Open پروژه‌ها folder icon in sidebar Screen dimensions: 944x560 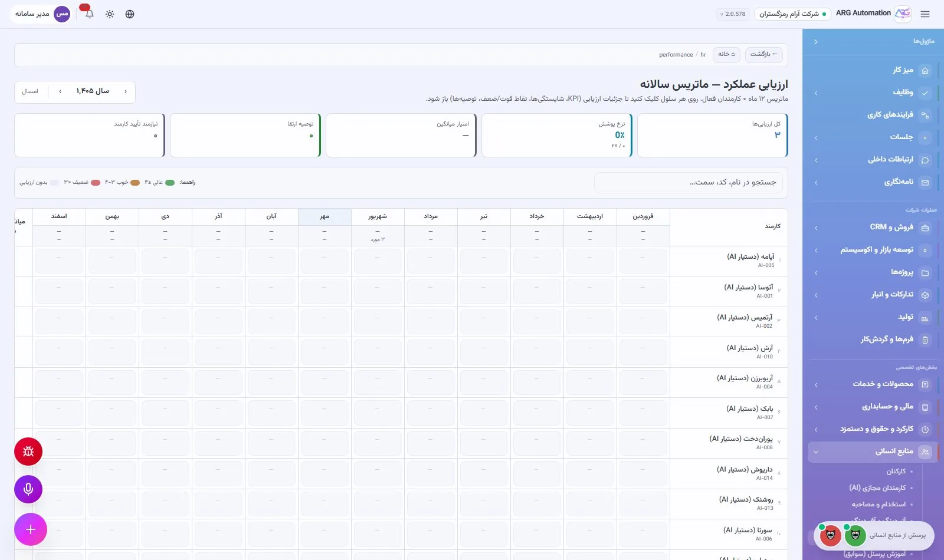(925, 272)
